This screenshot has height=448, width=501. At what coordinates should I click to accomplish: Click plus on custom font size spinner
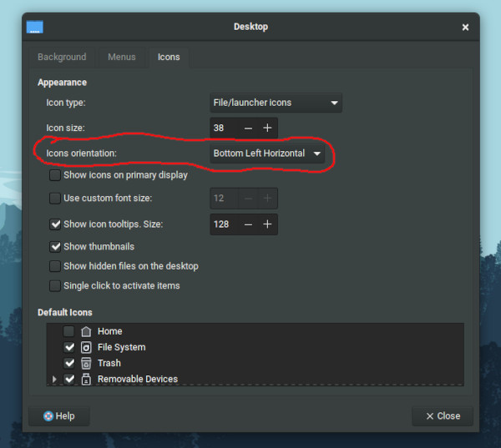(267, 199)
